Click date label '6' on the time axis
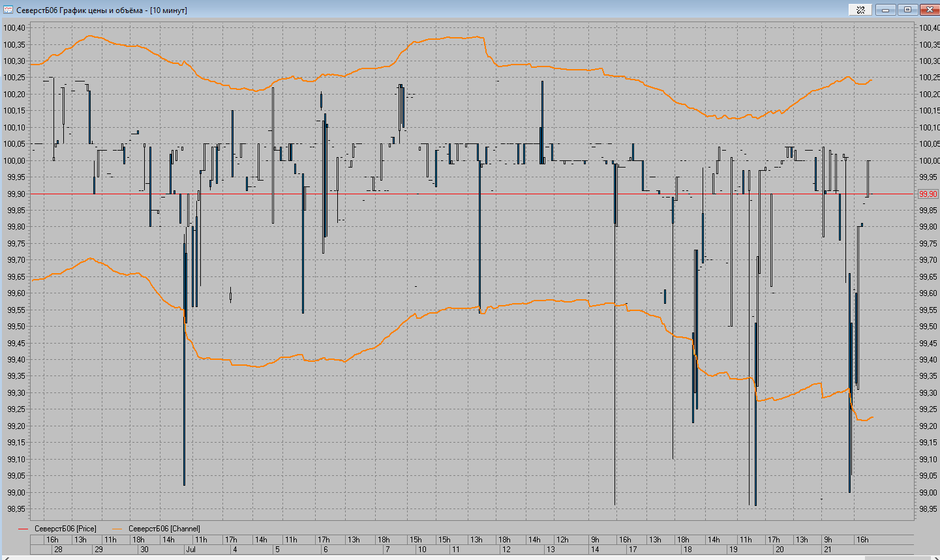940x560 pixels. pyautogui.click(x=326, y=550)
